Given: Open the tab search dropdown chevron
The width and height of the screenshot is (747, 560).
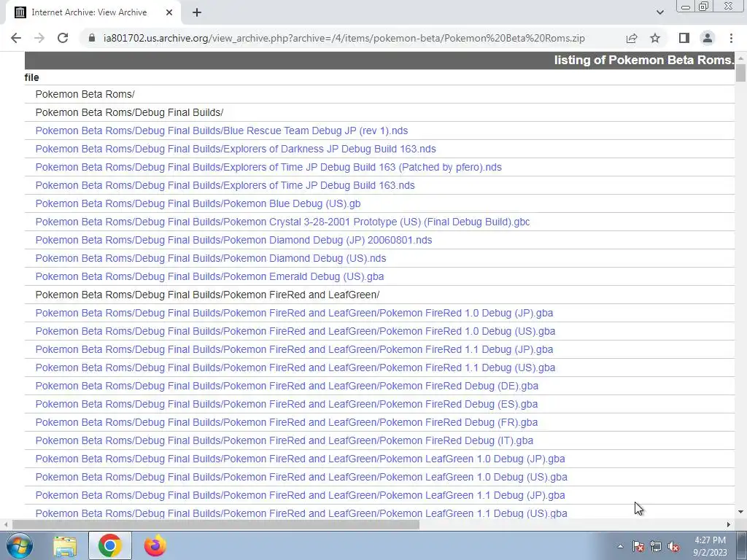Looking at the screenshot, I should pos(659,12).
